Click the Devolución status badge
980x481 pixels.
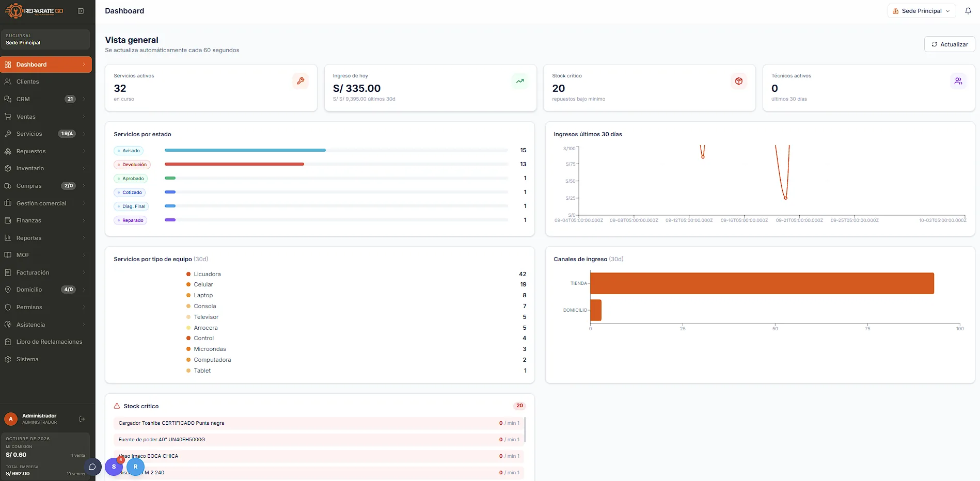point(132,165)
